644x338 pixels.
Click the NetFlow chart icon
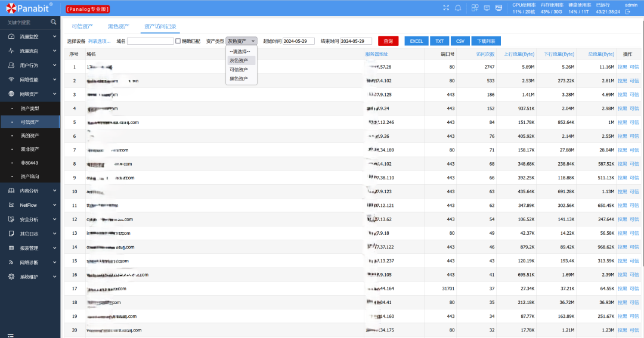11,205
